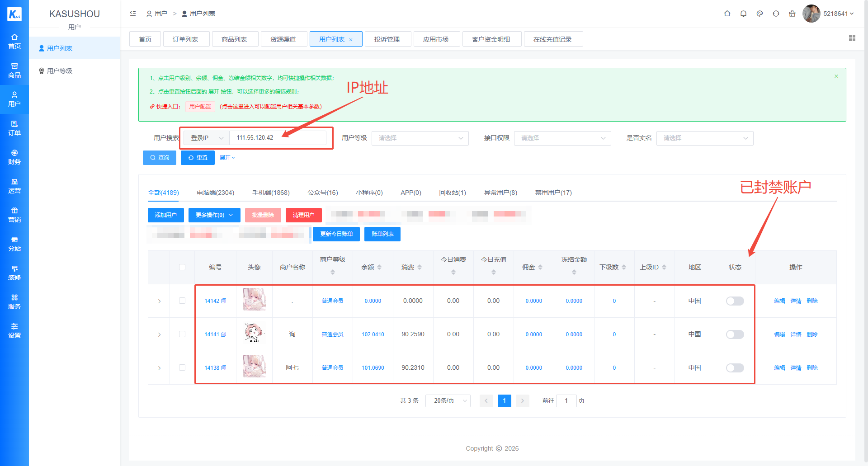The image size is (868, 466).
Task: Open the 20条/页 page size dropdown
Action: 448,400
